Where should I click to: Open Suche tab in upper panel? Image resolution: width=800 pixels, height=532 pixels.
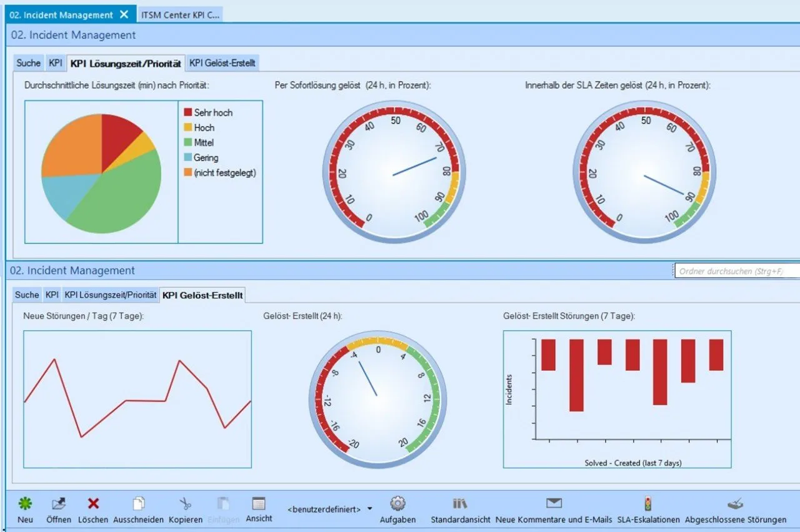(29, 62)
